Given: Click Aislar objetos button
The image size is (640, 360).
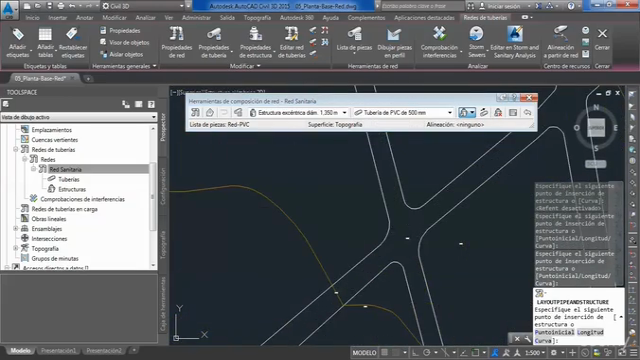Looking at the screenshot, I should (x=122, y=54).
